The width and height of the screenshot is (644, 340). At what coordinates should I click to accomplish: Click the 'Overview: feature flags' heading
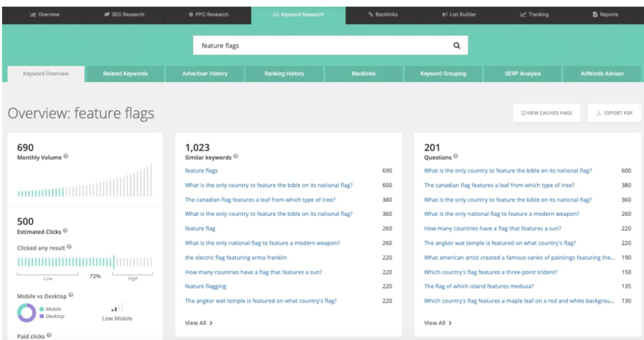pos(81,113)
